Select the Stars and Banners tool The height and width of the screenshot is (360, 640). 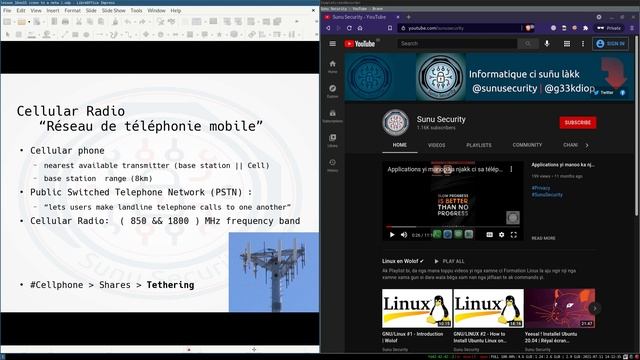click(x=219, y=35)
